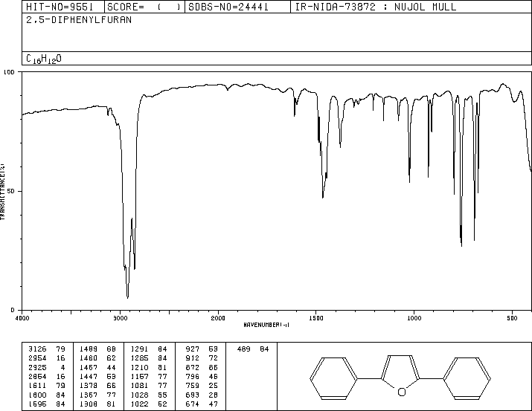Click the 1081 peak entry in table
This screenshot has width=532, height=411.
[x=149, y=386]
